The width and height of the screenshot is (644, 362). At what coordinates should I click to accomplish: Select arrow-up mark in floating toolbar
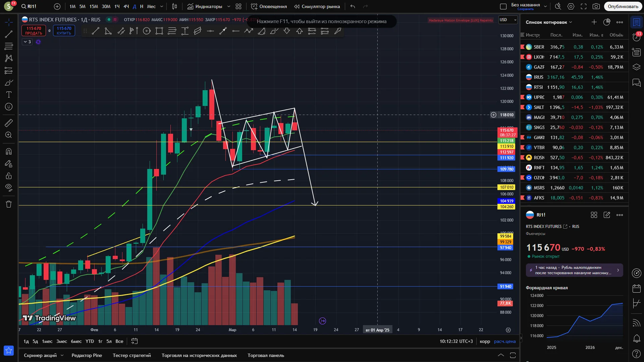click(x=299, y=31)
